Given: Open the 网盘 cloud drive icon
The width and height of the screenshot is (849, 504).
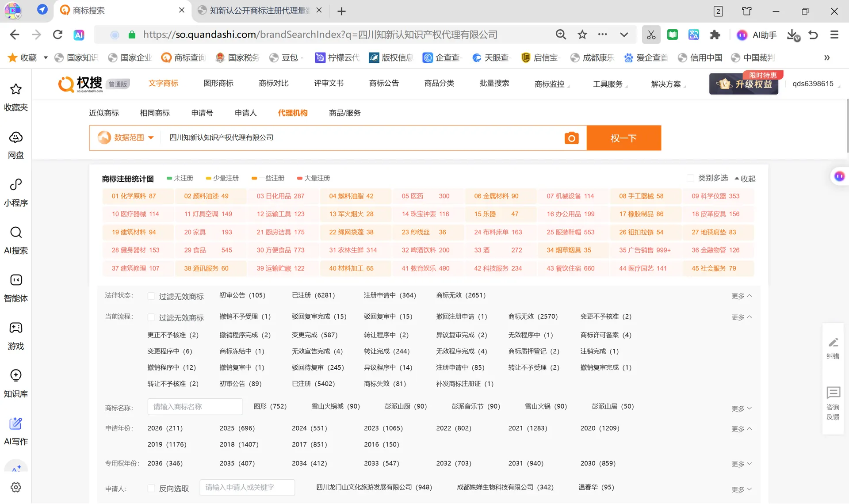Looking at the screenshot, I should point(16,145).
